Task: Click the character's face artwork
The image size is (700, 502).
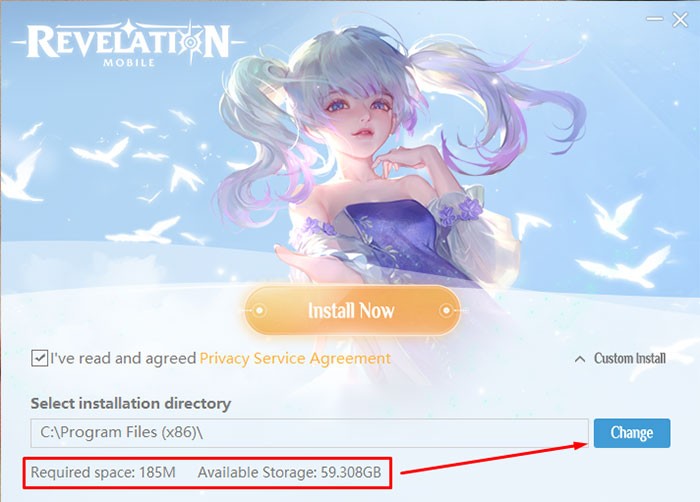Action: click(357, 114)
